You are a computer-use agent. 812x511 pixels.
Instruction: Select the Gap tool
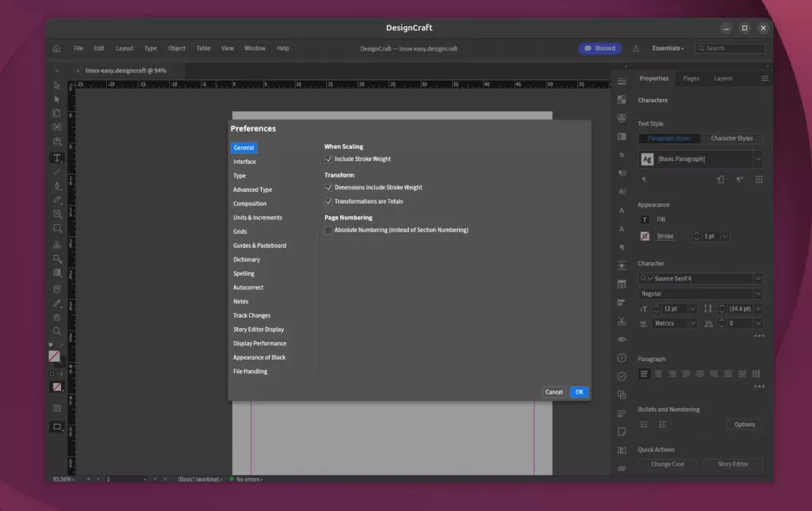[57, 127]
